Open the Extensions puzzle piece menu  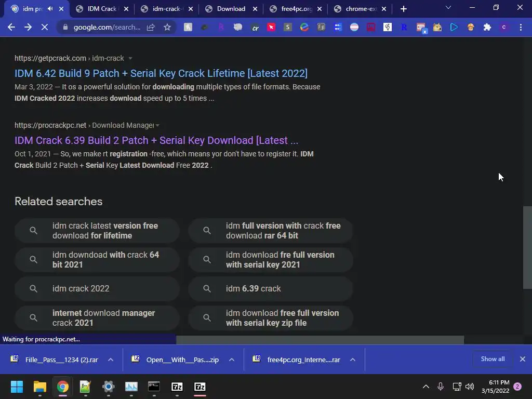(487, 27)
